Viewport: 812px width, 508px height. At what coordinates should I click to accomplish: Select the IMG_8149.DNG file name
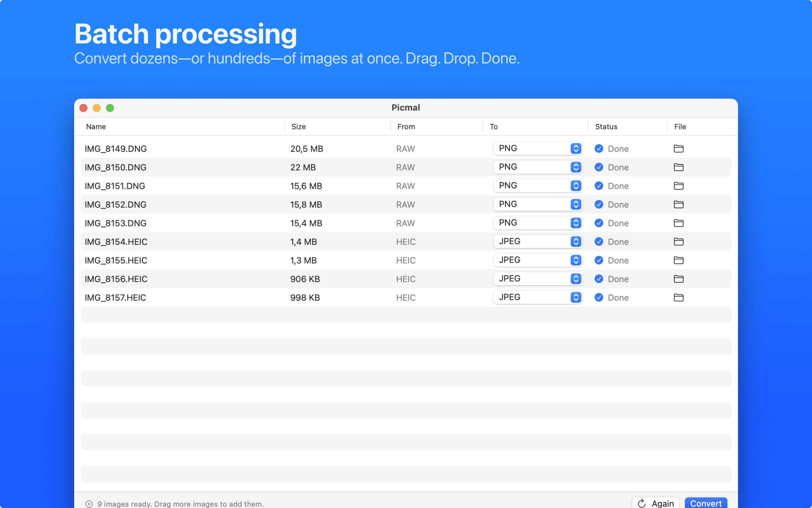(x=116, y=149)
